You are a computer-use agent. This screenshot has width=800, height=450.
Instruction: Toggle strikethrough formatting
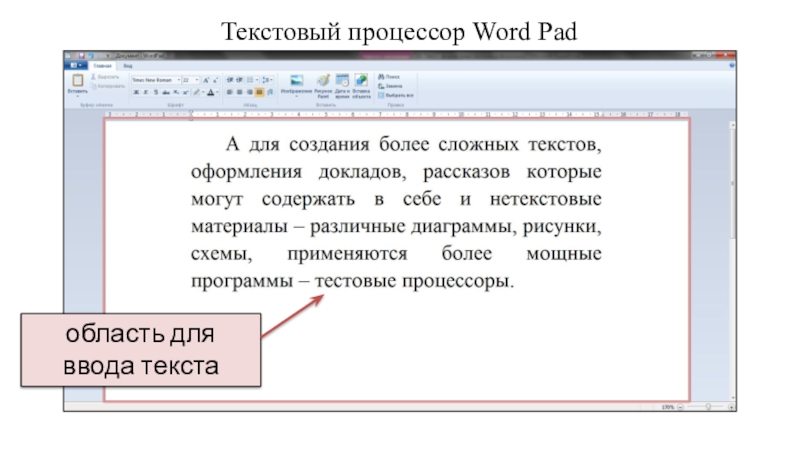point(166,92)
